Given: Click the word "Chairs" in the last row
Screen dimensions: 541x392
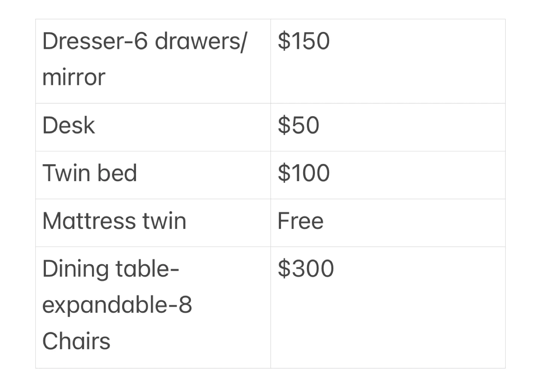Looking at the screenshot, I should coord(76,341).
